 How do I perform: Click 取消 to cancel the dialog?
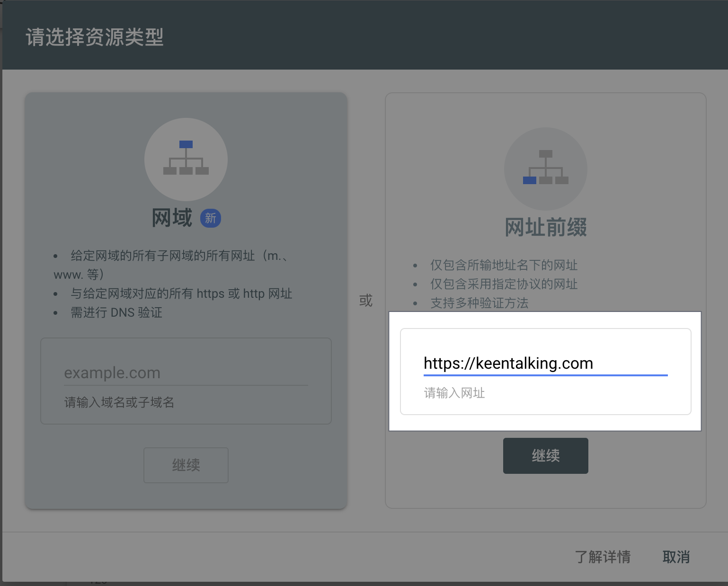point(676,557)
